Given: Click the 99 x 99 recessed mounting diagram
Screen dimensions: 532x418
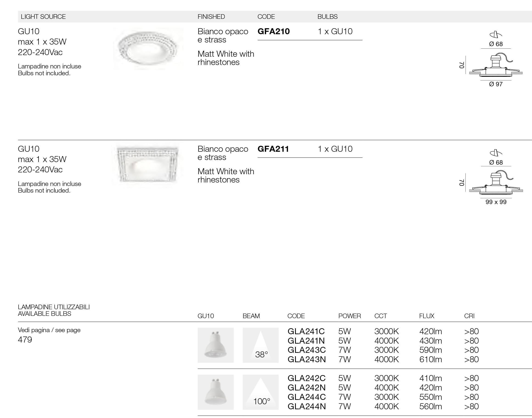Looking at the screenshot, I should [x=496, y=184].
